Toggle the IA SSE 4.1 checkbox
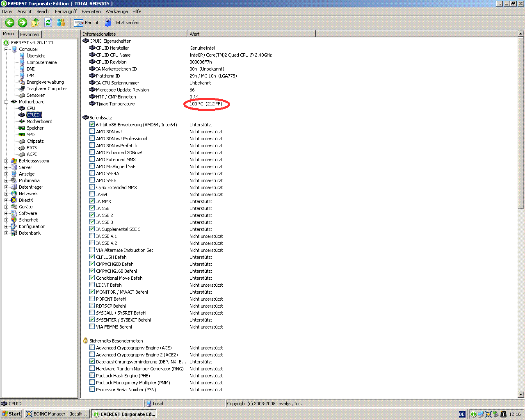This screenshot has height=420, width=525. [92, 236]
